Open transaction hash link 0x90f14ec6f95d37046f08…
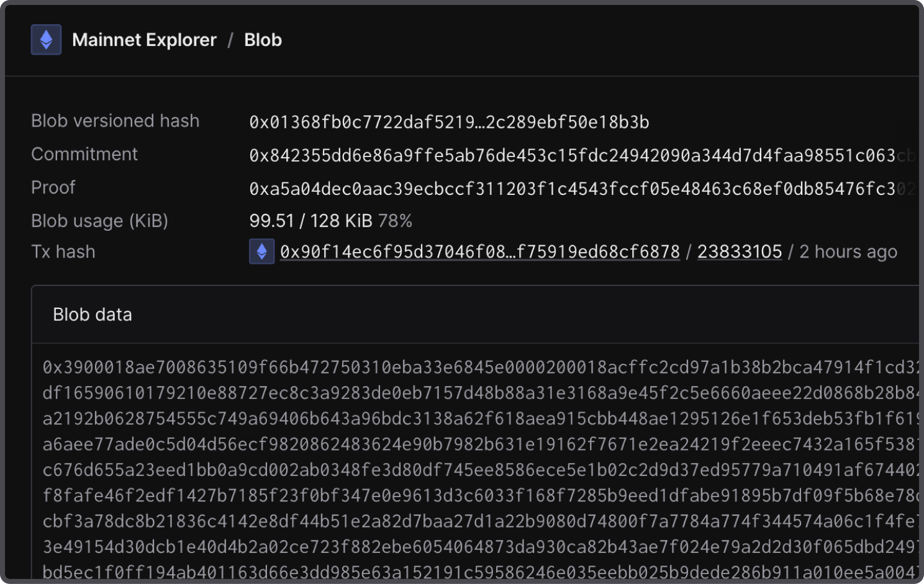The height and width of the screenshot is (584, 924). point(479,251)
